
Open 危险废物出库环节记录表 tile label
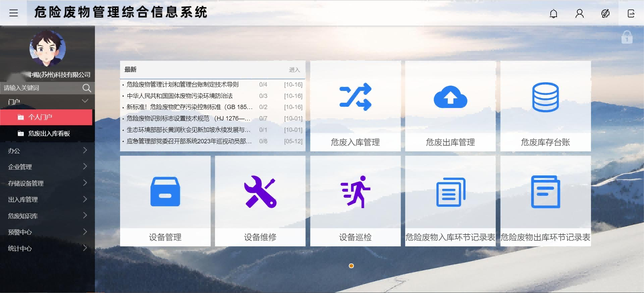click(545, 237)
